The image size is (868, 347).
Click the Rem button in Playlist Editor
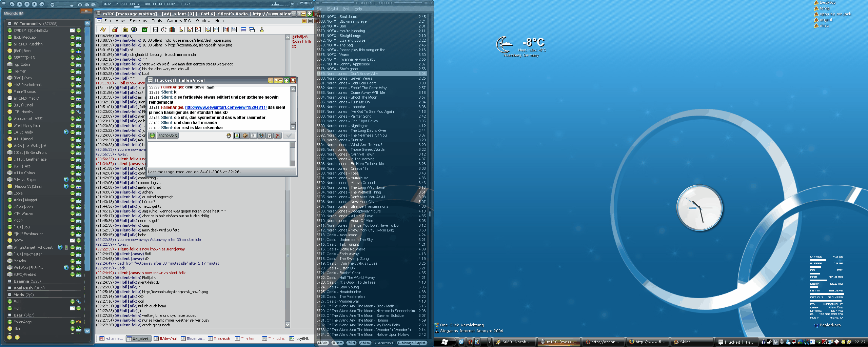point(337,343)
